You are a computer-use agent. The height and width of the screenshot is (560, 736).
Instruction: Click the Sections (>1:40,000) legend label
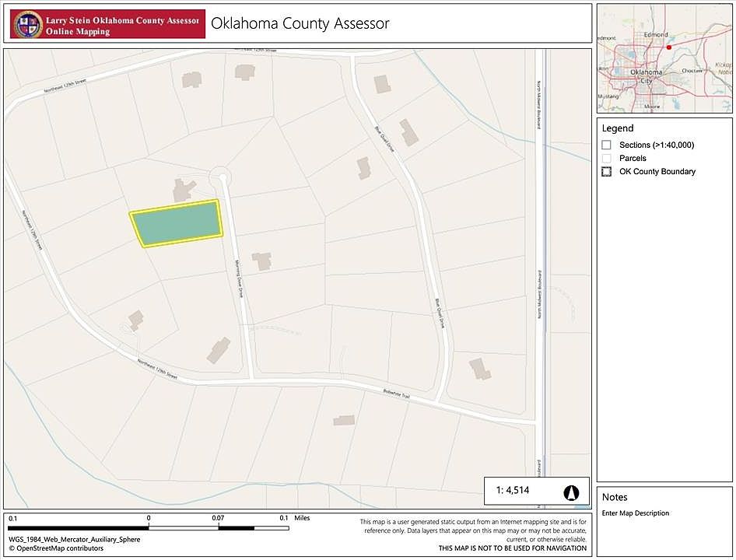pyautogui.click(x=657, y=145)
